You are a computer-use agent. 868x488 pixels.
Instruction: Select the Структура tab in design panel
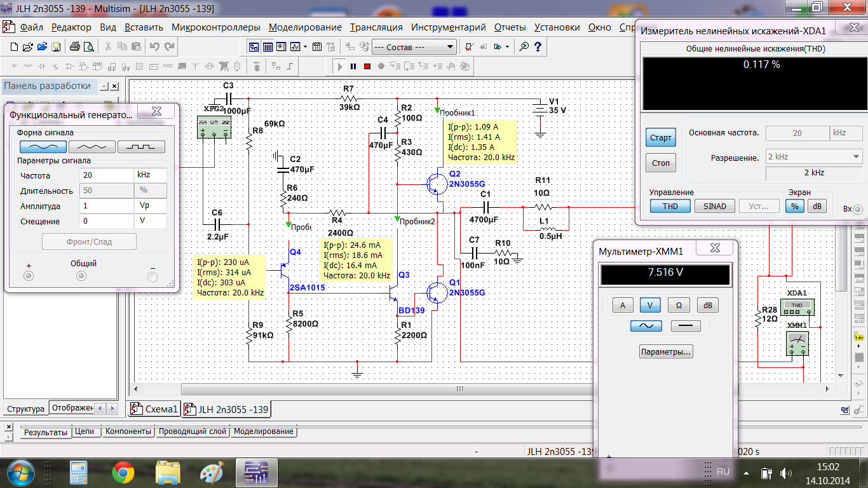[25, 409]
